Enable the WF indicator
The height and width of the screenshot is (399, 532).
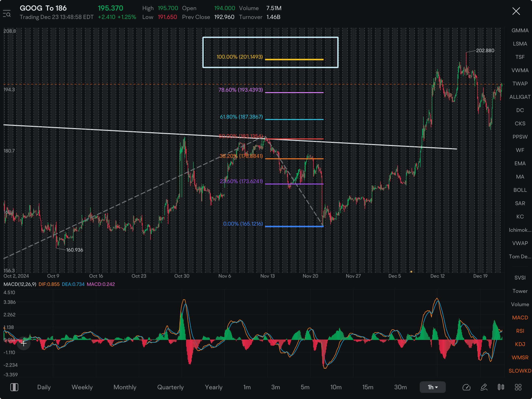point(520,150)
